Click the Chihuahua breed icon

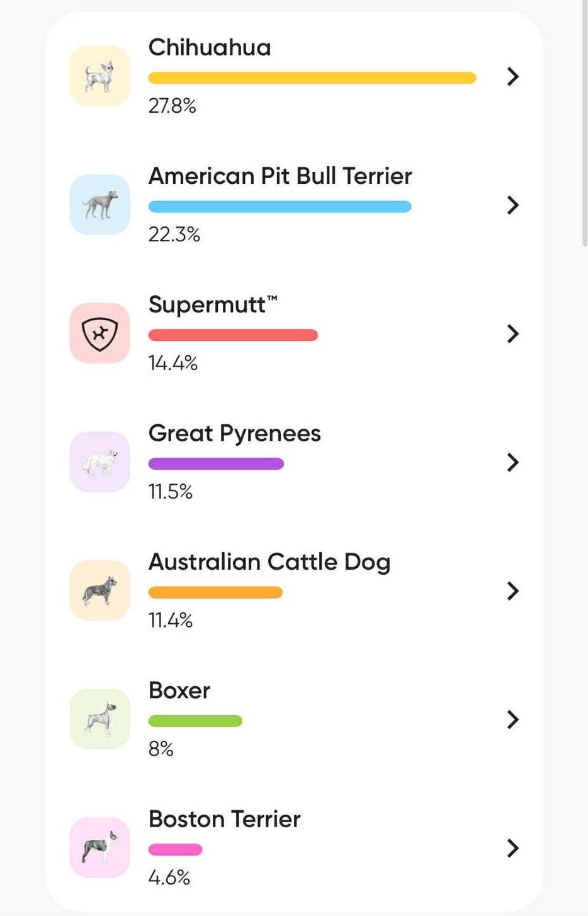pos(99,76)
